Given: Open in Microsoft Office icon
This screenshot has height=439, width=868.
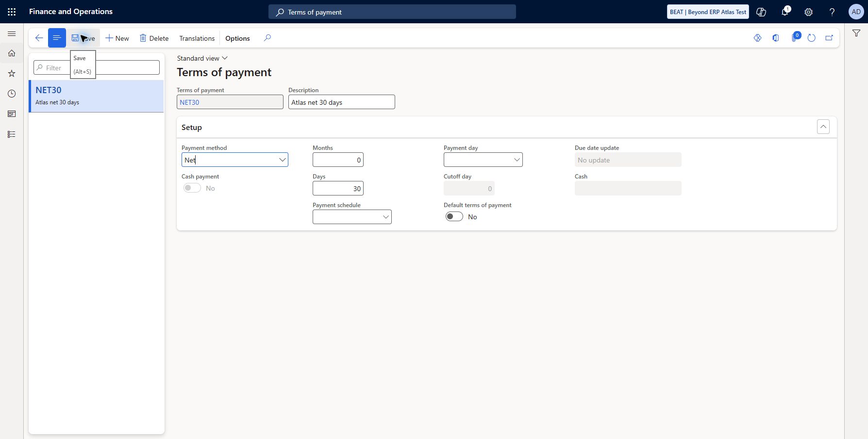Looking at the screenshot, I should coord(776,38).
